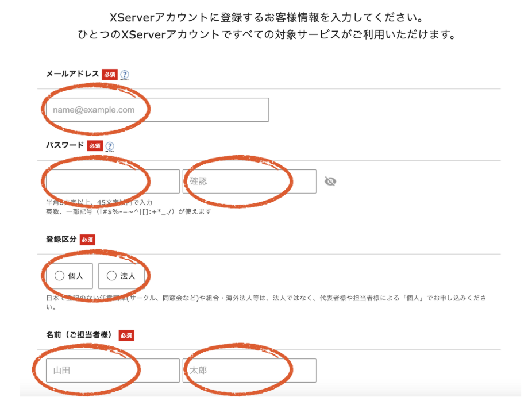Toggle password visibility with the eye icon
Image resolution: width=532 pixels, height=401 pixels.
click(x=330, y=182)
